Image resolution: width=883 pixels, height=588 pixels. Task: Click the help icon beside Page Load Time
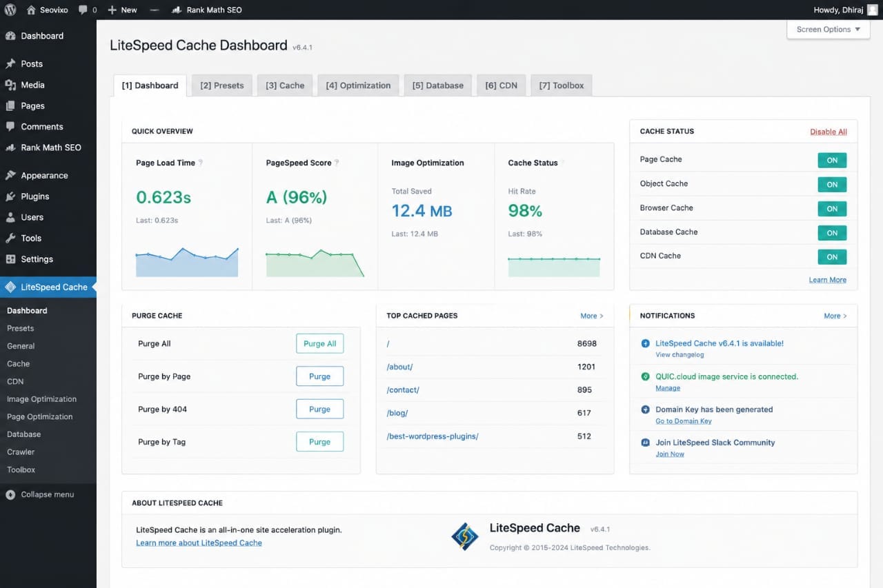coord(201,163)
